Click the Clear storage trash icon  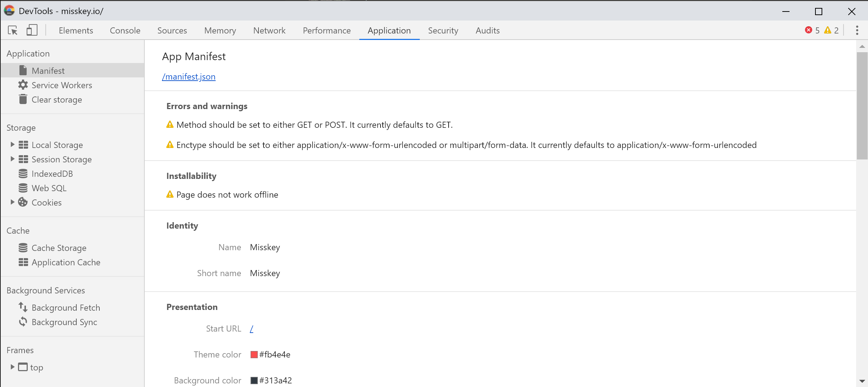23,99
